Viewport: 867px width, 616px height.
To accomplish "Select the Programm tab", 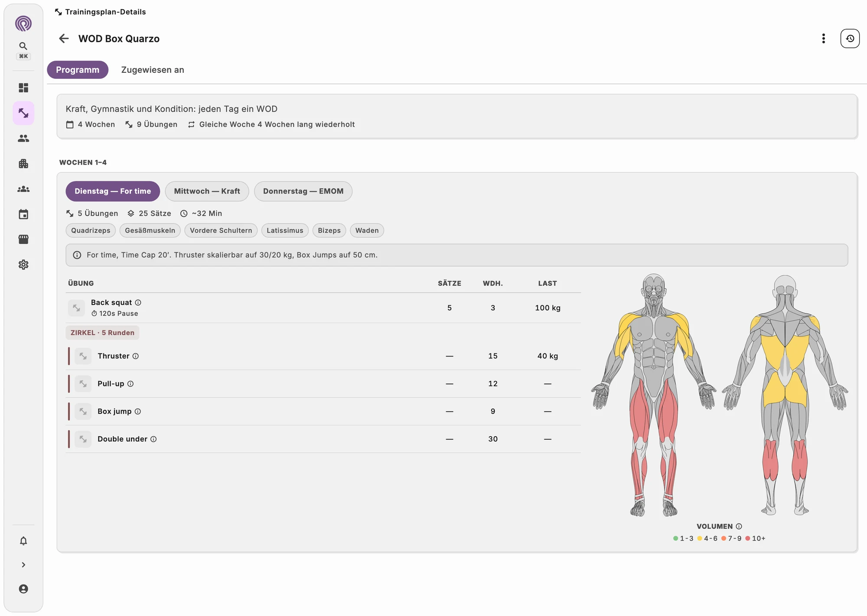I will coord(78,70).
